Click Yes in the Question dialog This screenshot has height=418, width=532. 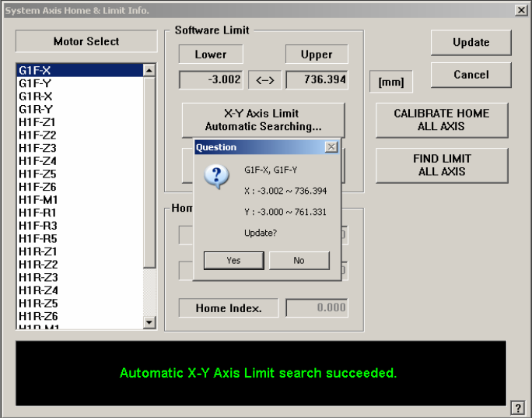coord(234,261)
